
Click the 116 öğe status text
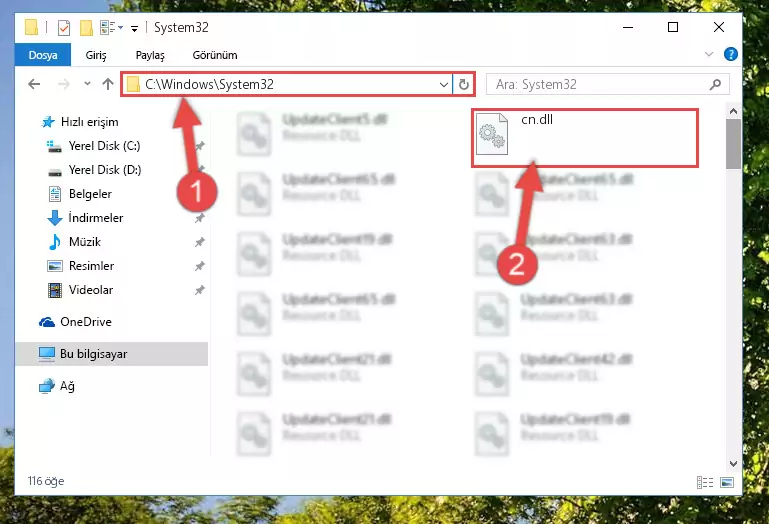[x=46, y=481]
